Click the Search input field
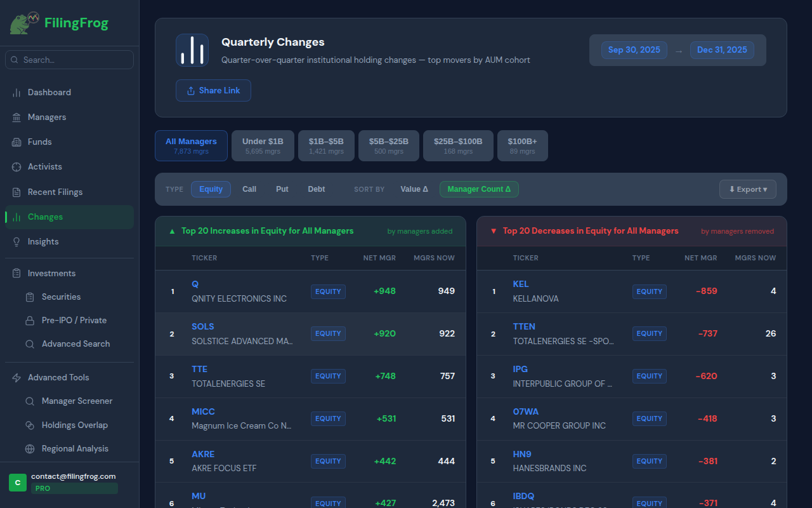This screenshot has height=508, width=812. (x=69, y=59)
